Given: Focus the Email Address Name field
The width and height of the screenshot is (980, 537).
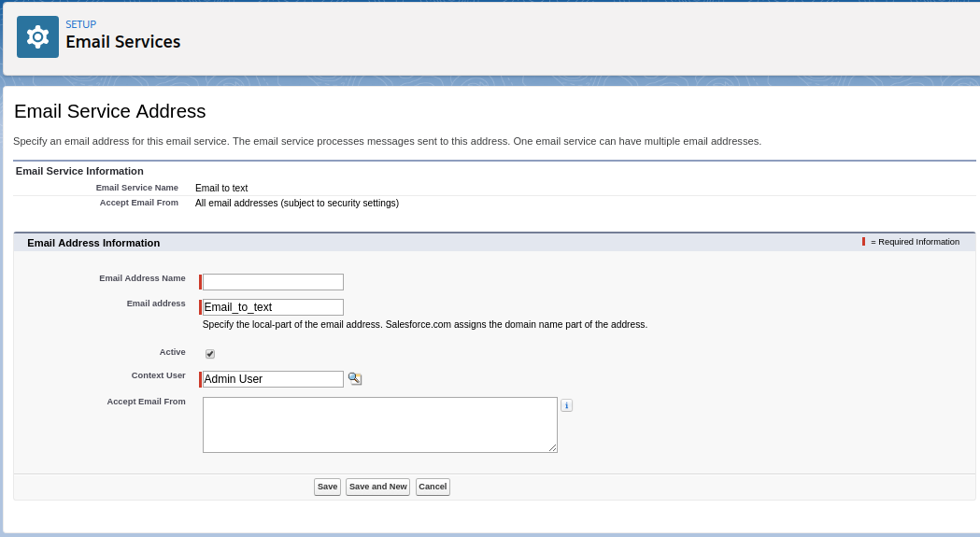Looking at the screenshot, I should pos(273,282).
